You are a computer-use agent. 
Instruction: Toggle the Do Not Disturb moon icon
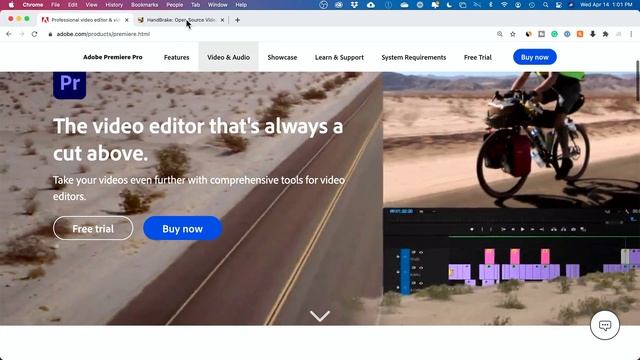click(449, 5)
